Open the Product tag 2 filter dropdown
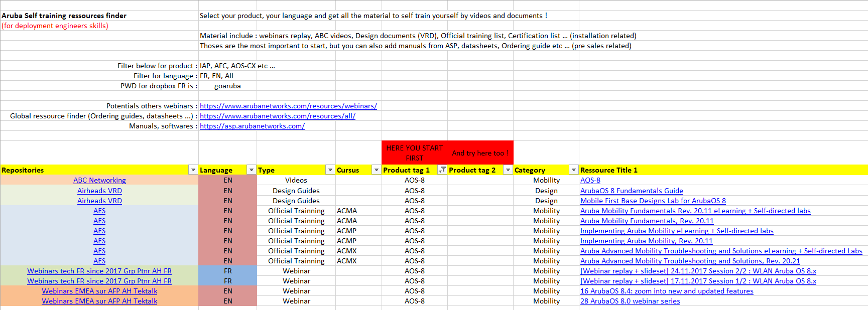 pos(508,170)
